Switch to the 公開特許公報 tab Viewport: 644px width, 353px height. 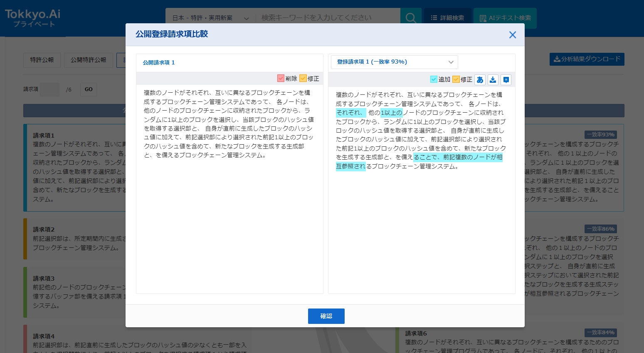[x=89, y=60]
